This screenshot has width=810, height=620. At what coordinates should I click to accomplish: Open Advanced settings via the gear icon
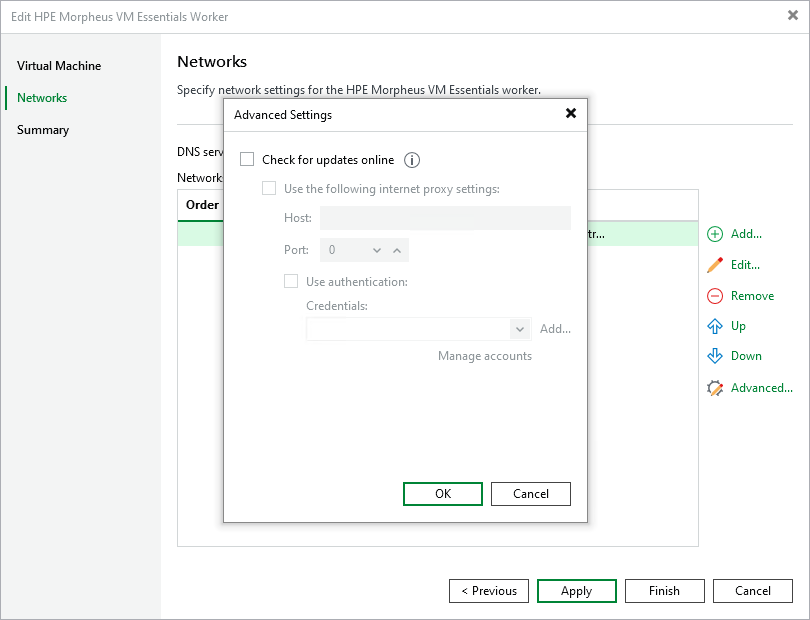715,387
